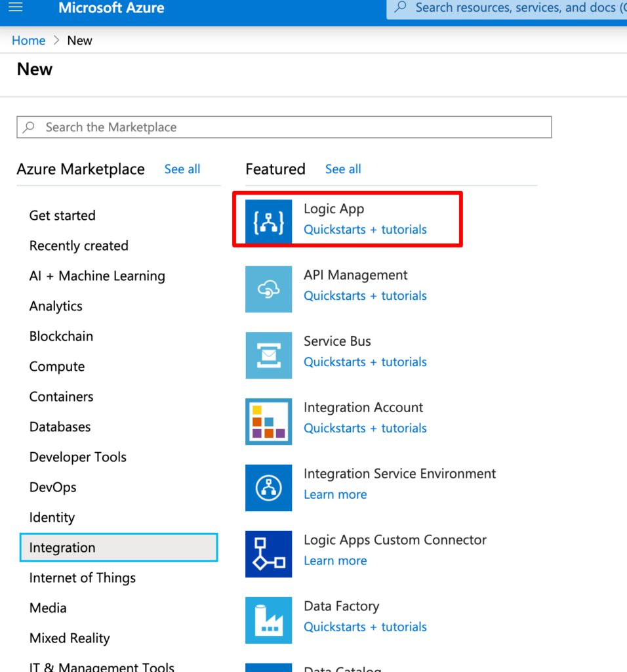Click the search magnifier in the top bar
This screenshot has width=627, height=672.
[x=400, y=8]
